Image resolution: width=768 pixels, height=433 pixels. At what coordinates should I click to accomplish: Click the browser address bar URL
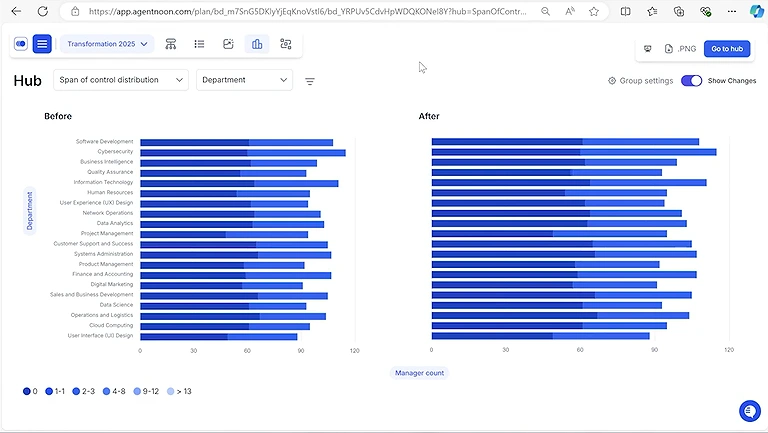point(308,11)
